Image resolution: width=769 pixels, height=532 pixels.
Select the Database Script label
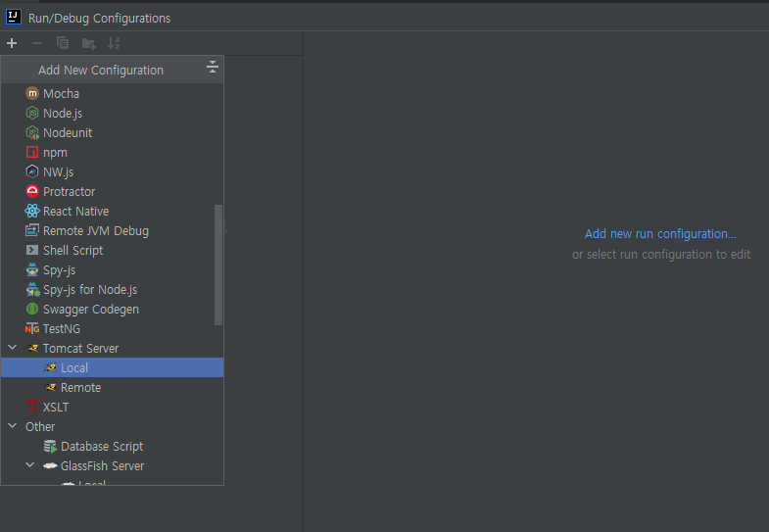coord(102,447)
